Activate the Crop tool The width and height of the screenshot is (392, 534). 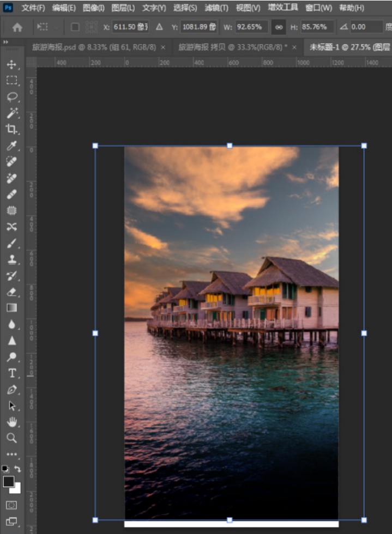(x=11, y=129)
